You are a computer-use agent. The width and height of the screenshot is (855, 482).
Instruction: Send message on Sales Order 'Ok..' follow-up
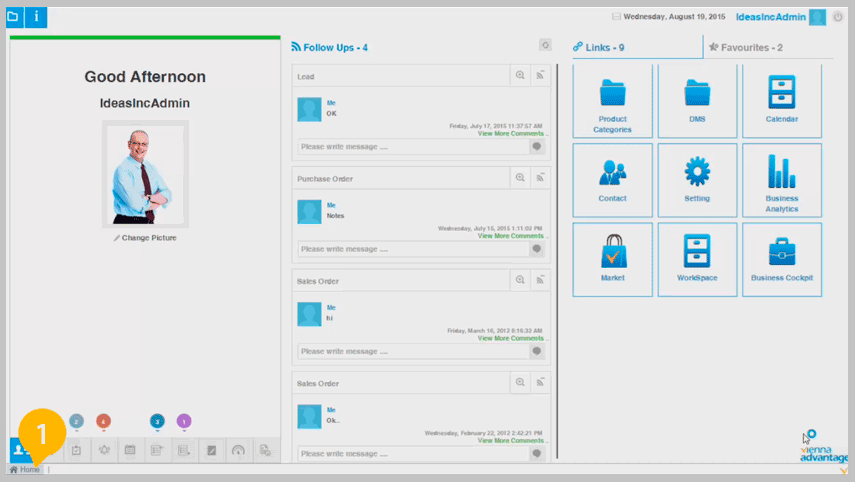537,454
